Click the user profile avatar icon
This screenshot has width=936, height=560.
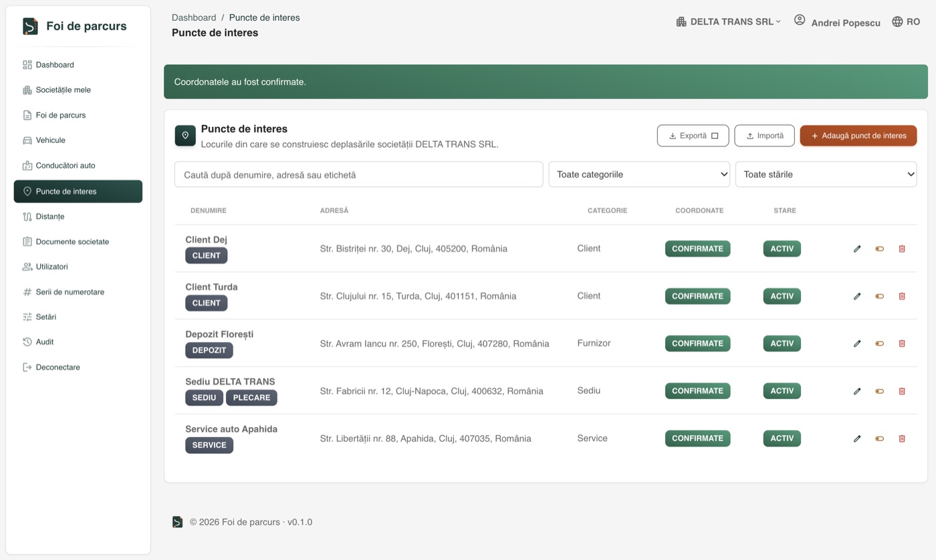800,20
